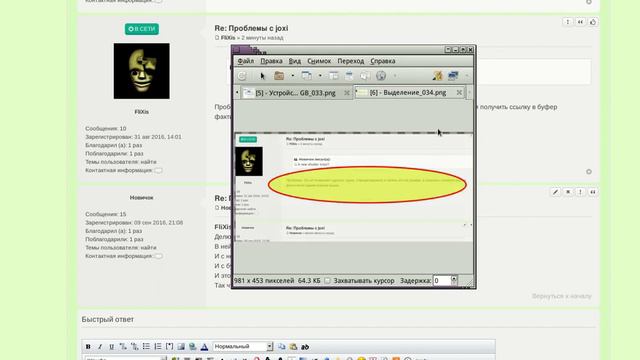Viewport: 640px width, 360px height.
Task: Click the FliXis avatar image
Action: click(142, 71)
